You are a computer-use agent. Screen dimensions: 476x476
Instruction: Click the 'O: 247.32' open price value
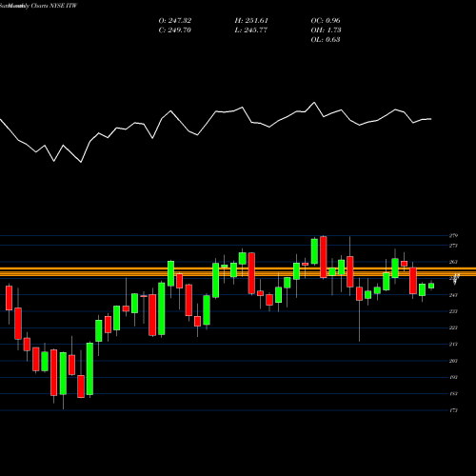pos(175,21)
